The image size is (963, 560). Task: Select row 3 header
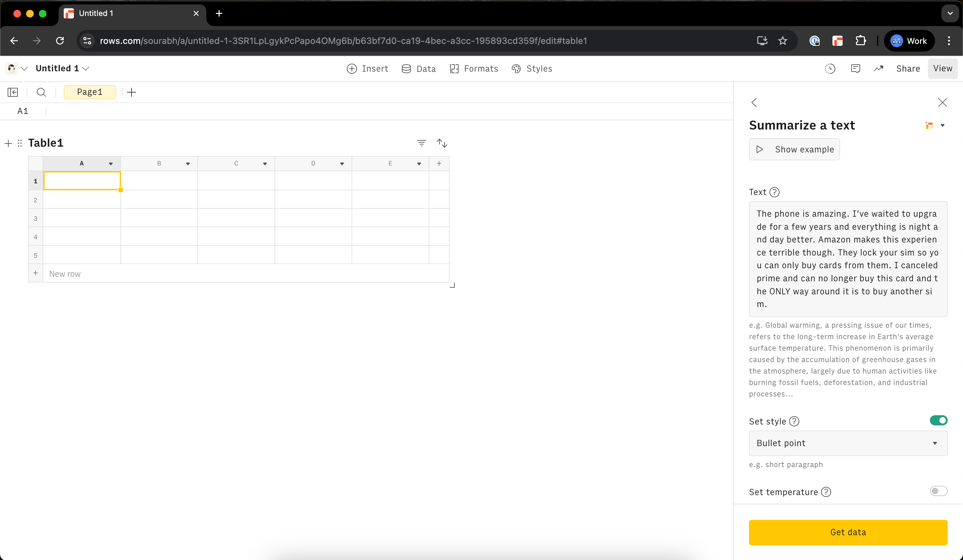[x=36, y=218]
